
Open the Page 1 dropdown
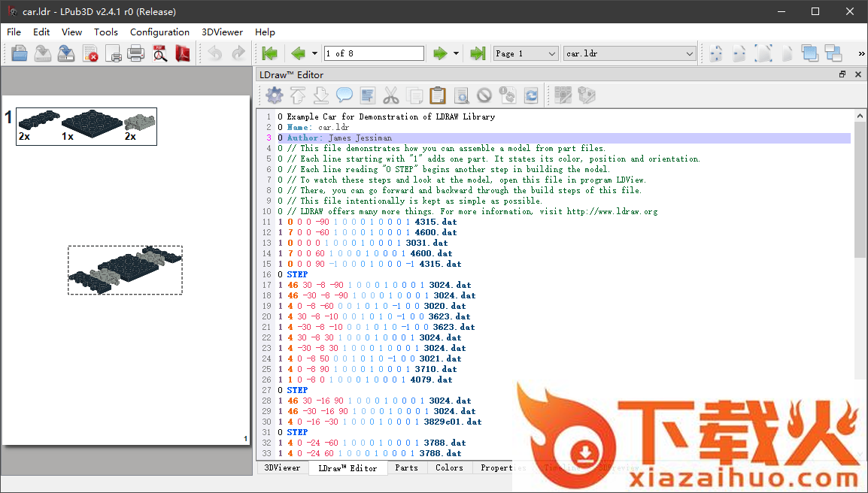click(551, 53)
